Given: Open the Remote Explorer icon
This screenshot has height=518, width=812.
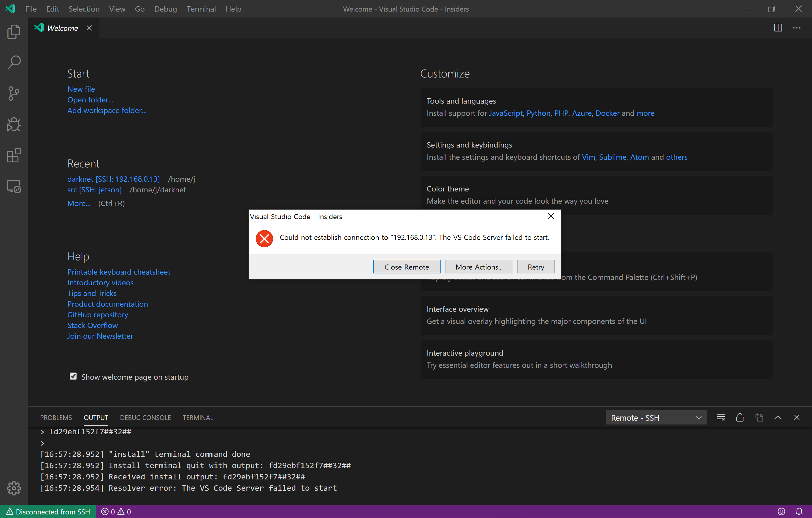Looking at the screenshot, I should coord(14,186).
